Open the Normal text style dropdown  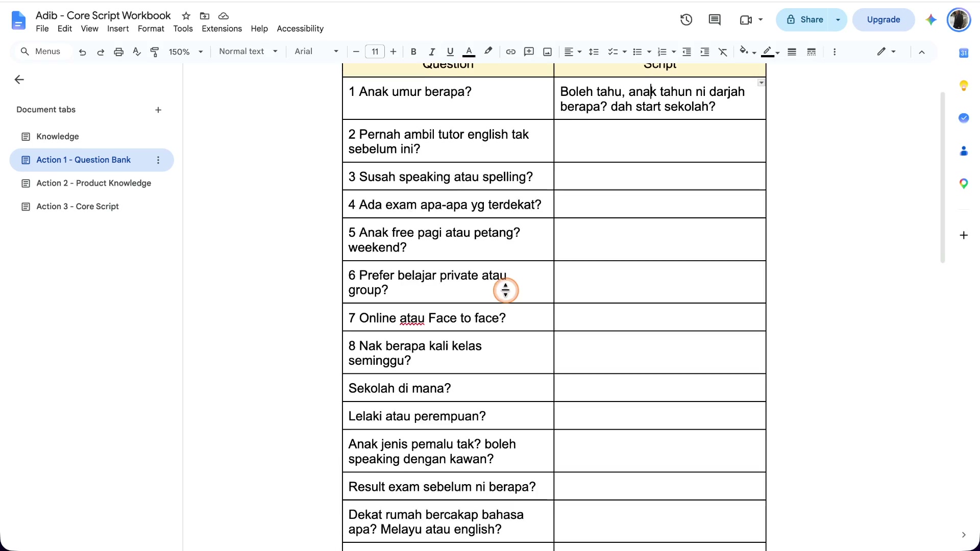(x=248, y=52)
